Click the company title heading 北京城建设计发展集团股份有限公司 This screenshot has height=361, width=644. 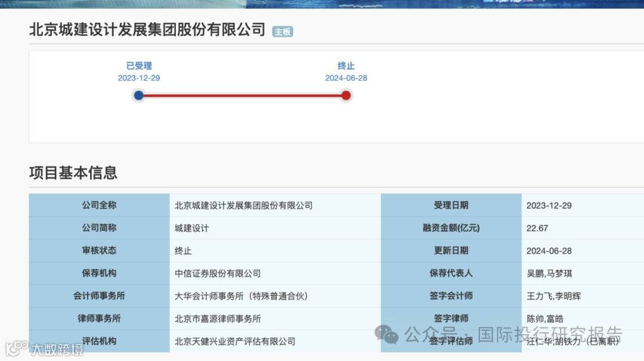147,30
